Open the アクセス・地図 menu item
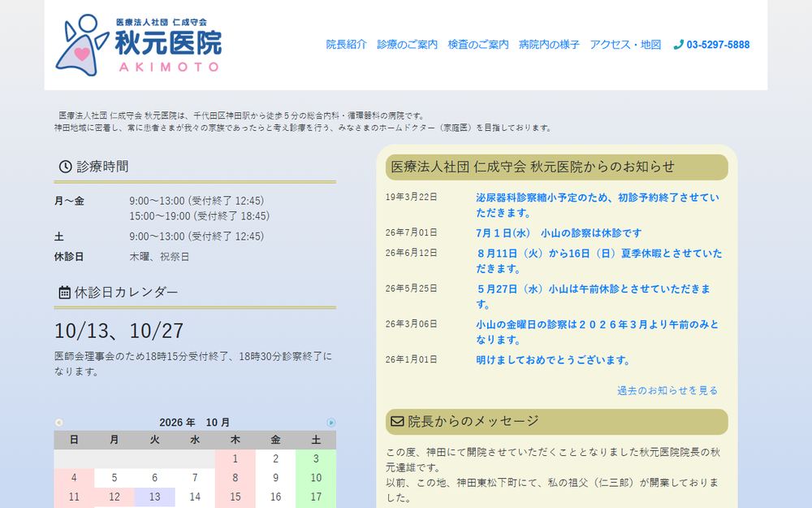Screen dimensions: 812x508 point(625,45)
